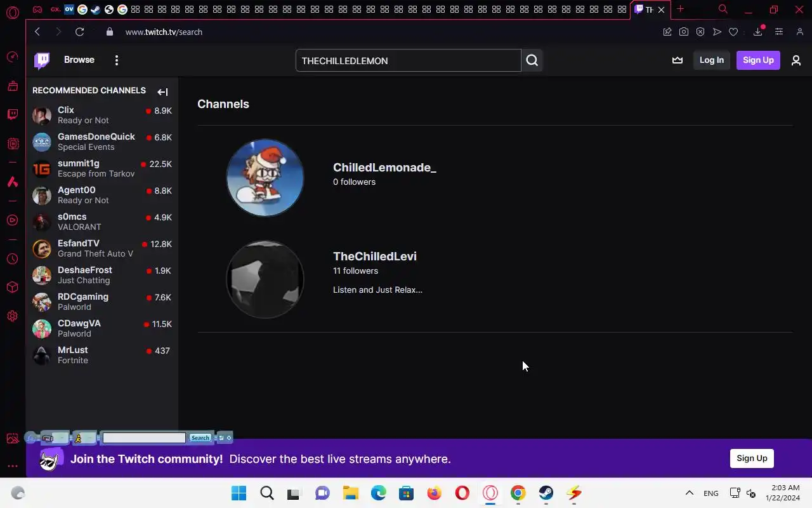This screenshot has width=812, height=508.
Task: Open the CDawgVA recommended channel
Action: click(102, 328)
